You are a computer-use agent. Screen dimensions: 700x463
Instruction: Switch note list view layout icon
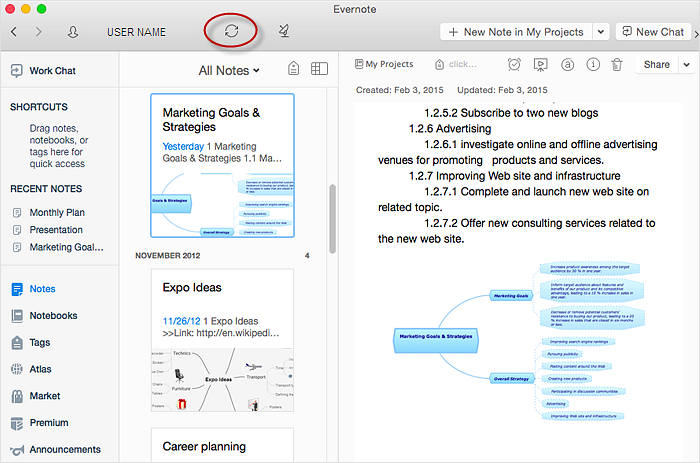click(x=319, y=68)
